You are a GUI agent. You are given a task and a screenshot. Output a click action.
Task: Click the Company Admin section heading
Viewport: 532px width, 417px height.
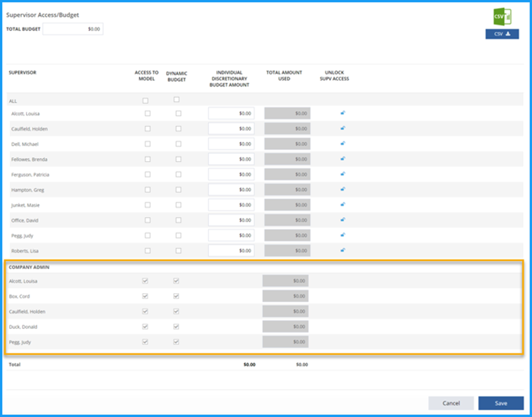29,267
